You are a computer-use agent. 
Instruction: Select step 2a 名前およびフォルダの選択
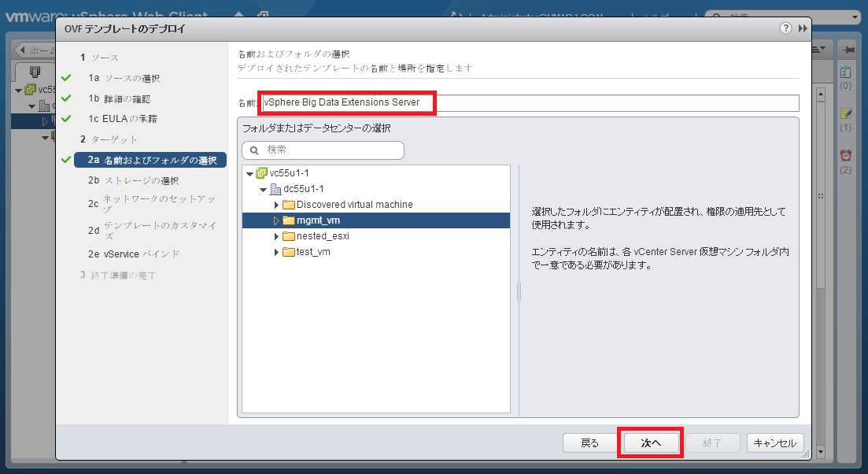[150, 160]
